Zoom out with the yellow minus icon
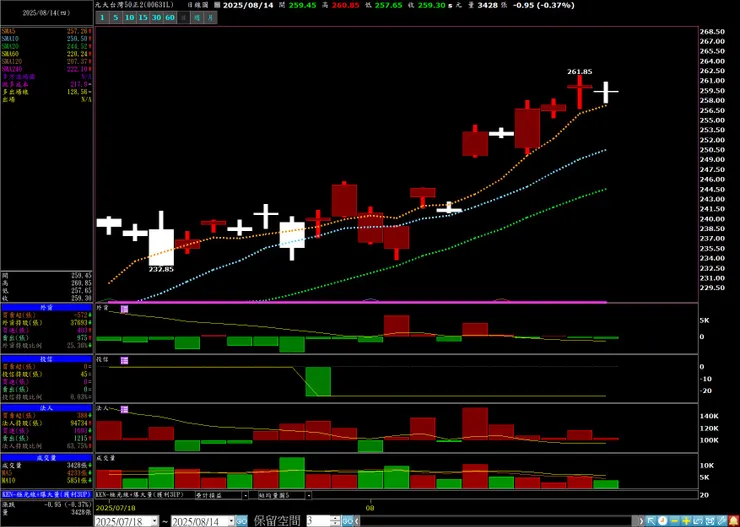 pos(675,521)
